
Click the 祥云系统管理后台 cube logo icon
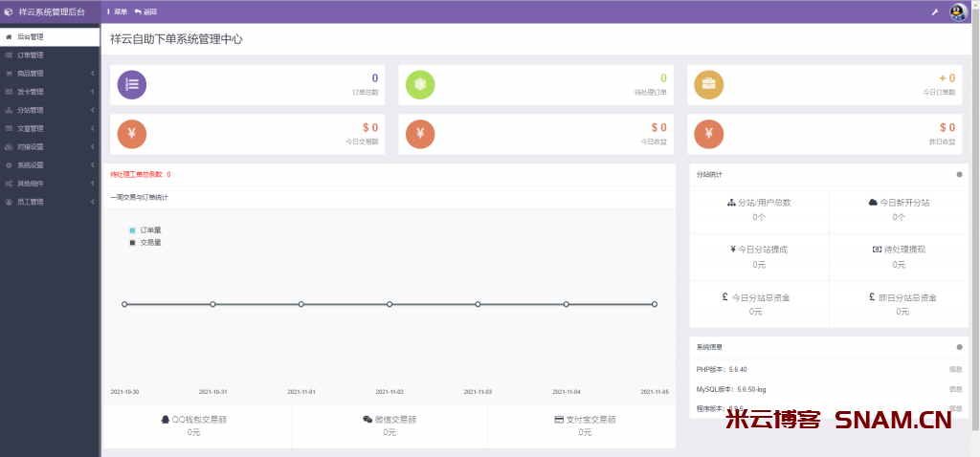click(x=9, y=11)
